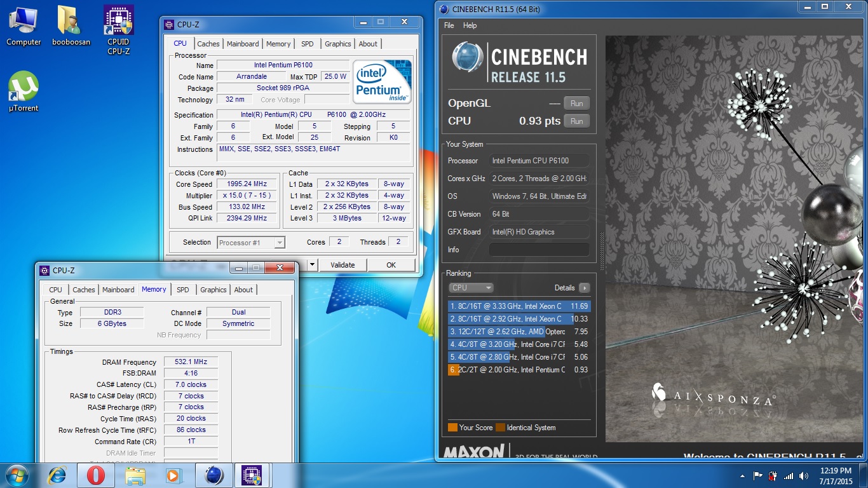
Task: Click the OK button in CPU-Z
Action: [x=391, y=265]
